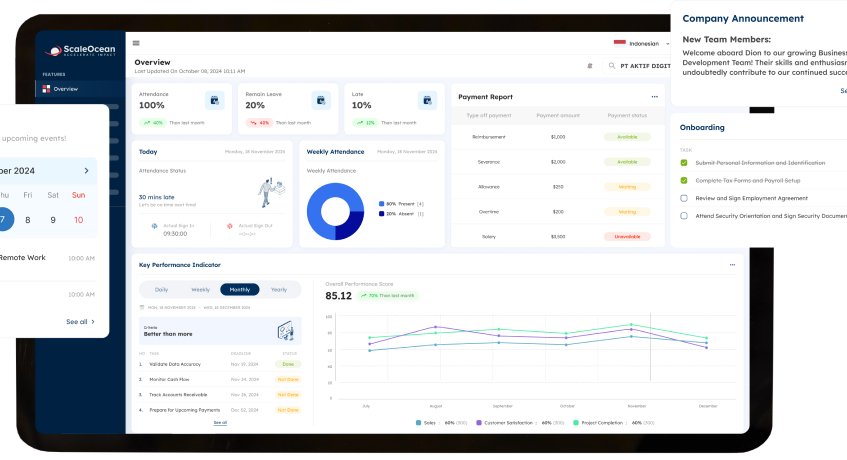This screenshot has width=847, height=460.
Task: Expand the See all events link
Action: pyautogui.click(x=81, y=322)
